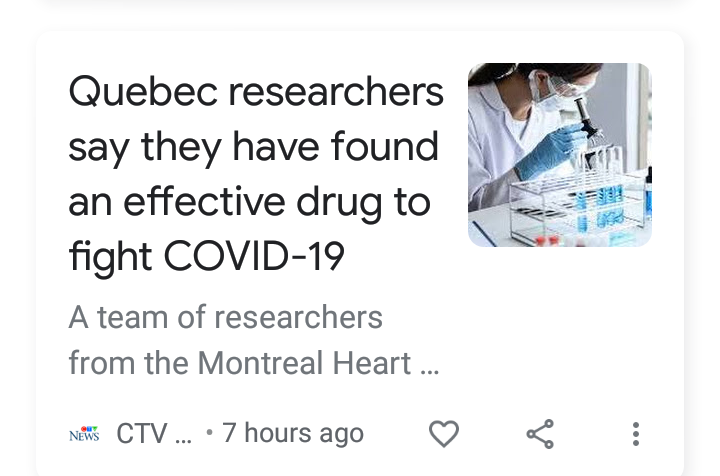Screen dimensions: 720x476
Task: Click the blue gloves in the thumbnail
Action: pos(556,152)
